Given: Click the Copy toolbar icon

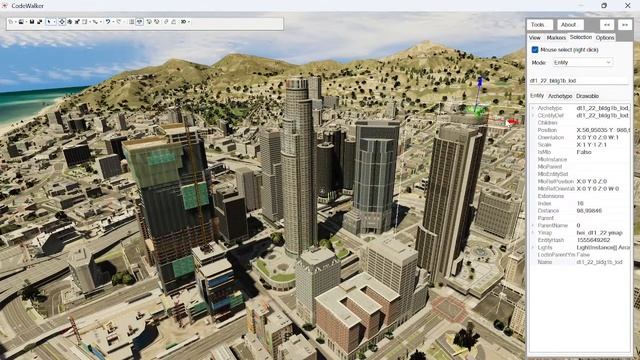Looking at the screenshot, I should pos(166,22).
